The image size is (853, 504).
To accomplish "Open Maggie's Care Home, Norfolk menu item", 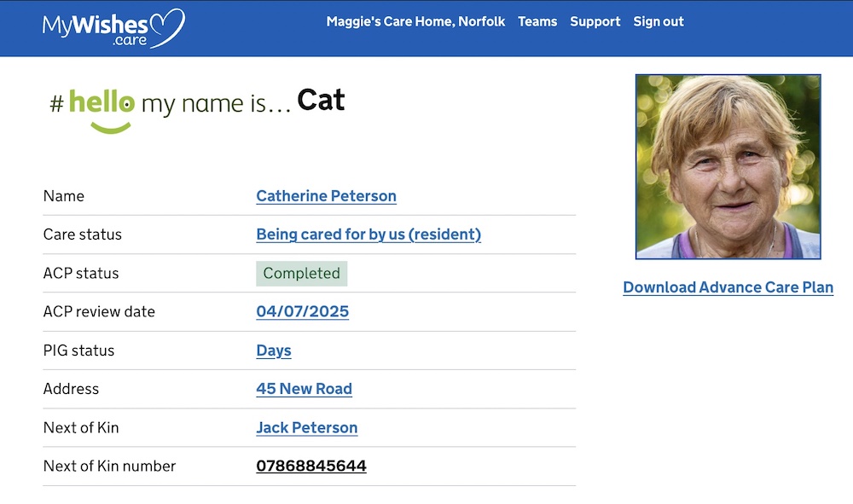I will (x=415, y=21).
